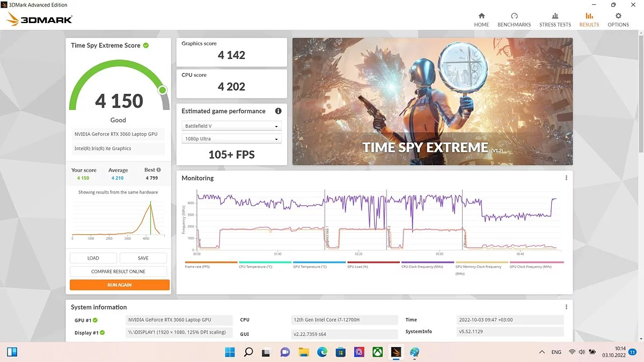644x362 pixels.
Task: Open Microsoft Store from the taskbar
Action: (x=340, y=352)
